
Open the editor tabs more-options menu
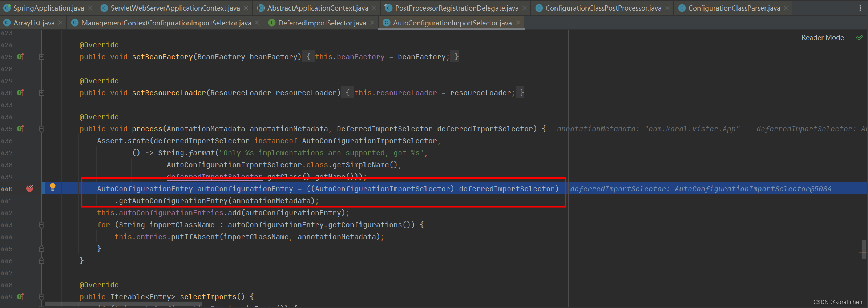click(860, 8)
